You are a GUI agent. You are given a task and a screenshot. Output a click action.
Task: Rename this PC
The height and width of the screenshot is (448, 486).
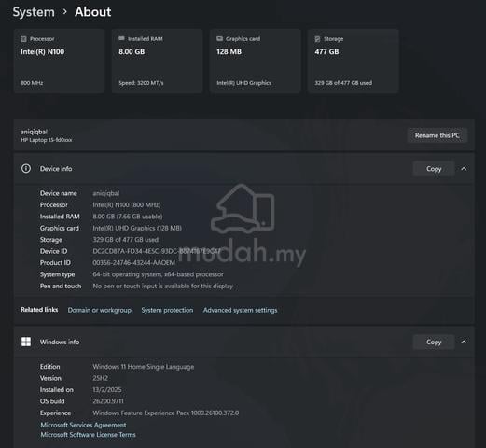pos(437,135)
